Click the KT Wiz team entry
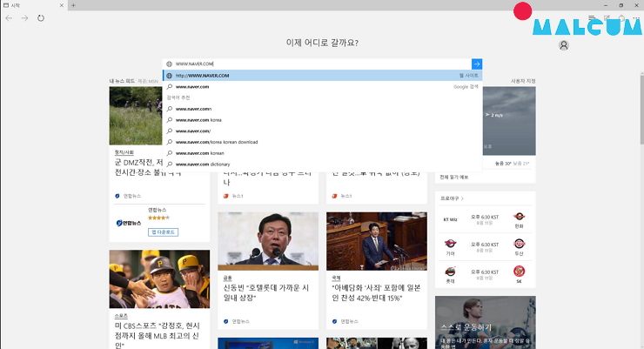The width and height of the screenshot is (644, 349). [x=450, y=219]
